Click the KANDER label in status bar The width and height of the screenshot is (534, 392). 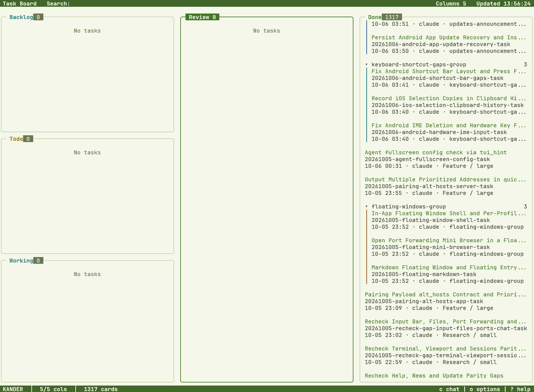pyautogui.click(x=13, y=389)
